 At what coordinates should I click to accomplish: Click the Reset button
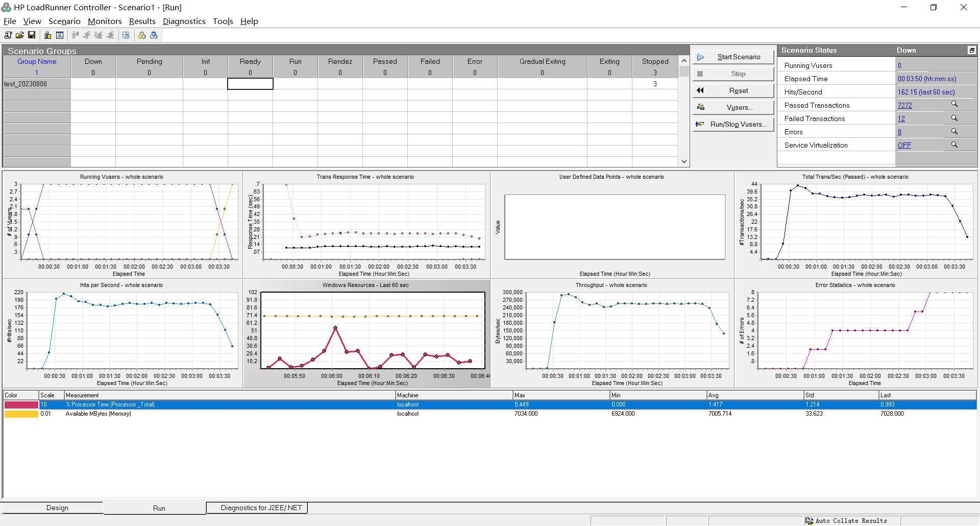tap(733, 90)
